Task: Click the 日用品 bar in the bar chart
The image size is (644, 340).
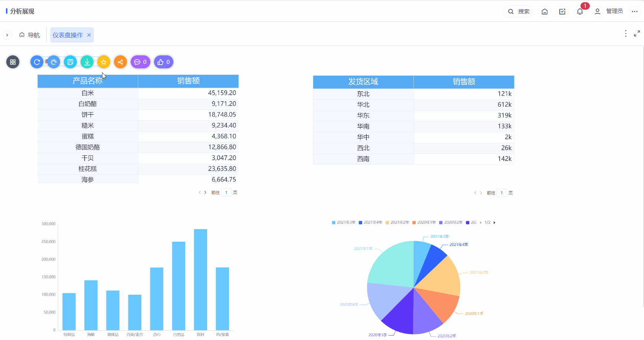Action: (x=179, y=286)
